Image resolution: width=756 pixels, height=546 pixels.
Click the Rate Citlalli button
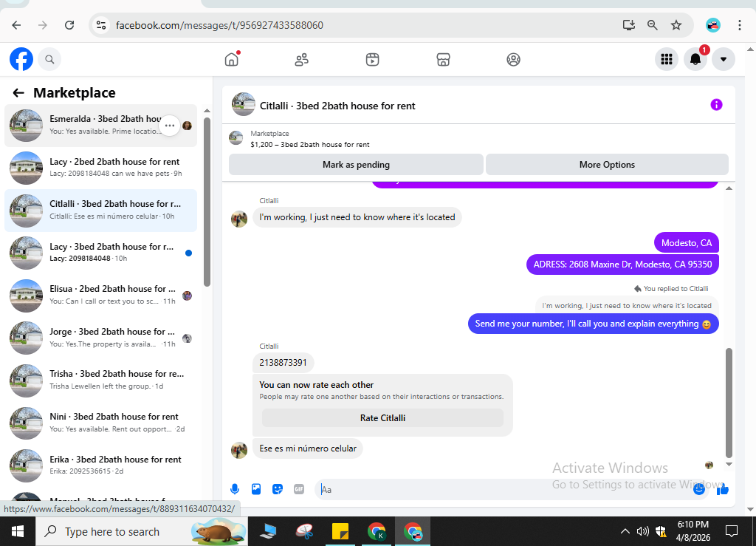pyautogui.click(x=383, y=417)
